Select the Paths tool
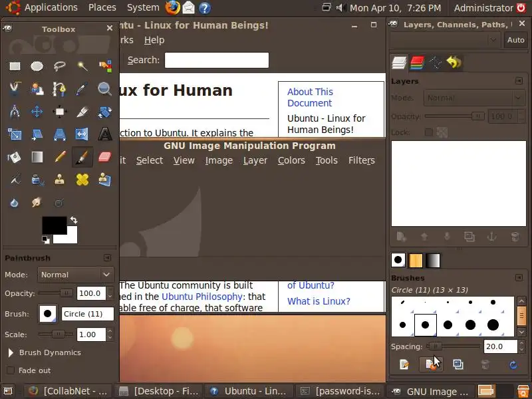The height and width of the screenshot is (399, 532). [60, 89]
